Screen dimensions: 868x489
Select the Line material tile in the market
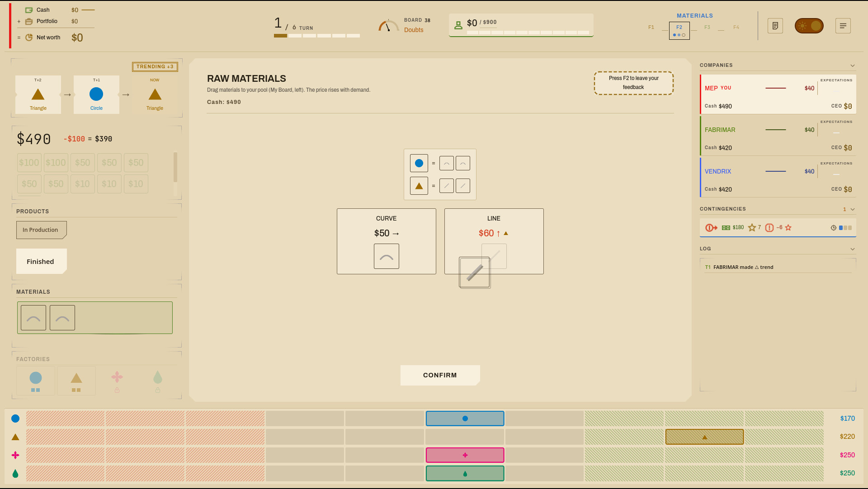pyautogui.click(x=494, y=241)
